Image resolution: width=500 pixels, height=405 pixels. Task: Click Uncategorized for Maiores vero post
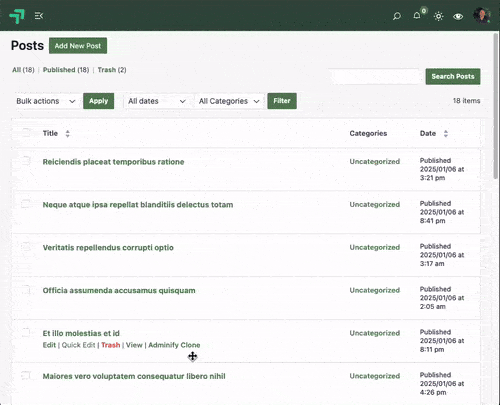(375, 376)
